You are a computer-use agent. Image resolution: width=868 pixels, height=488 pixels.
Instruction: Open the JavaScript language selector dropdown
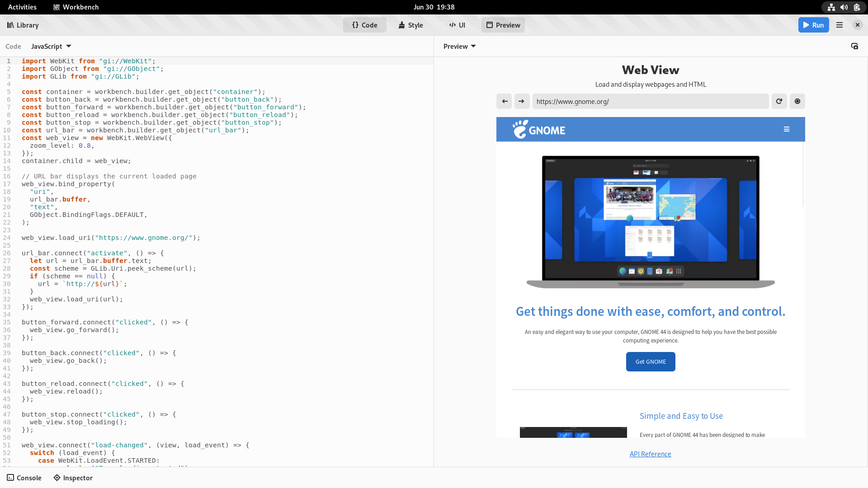click(x=51, y=46)
